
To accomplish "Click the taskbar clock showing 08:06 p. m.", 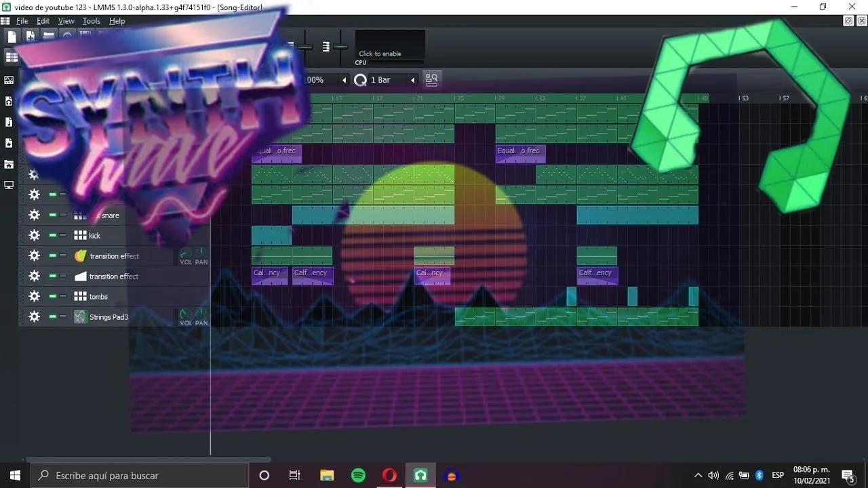I will pos(811,475).
